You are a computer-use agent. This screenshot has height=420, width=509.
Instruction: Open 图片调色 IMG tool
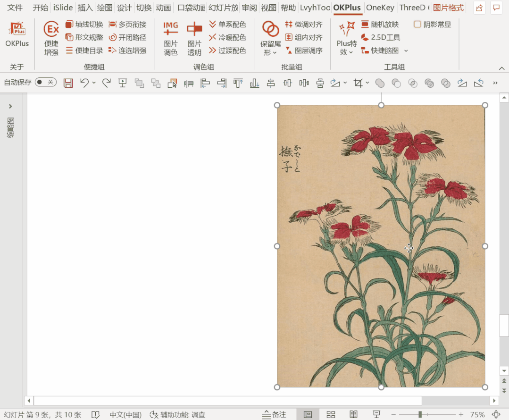(x=170, y=38)
